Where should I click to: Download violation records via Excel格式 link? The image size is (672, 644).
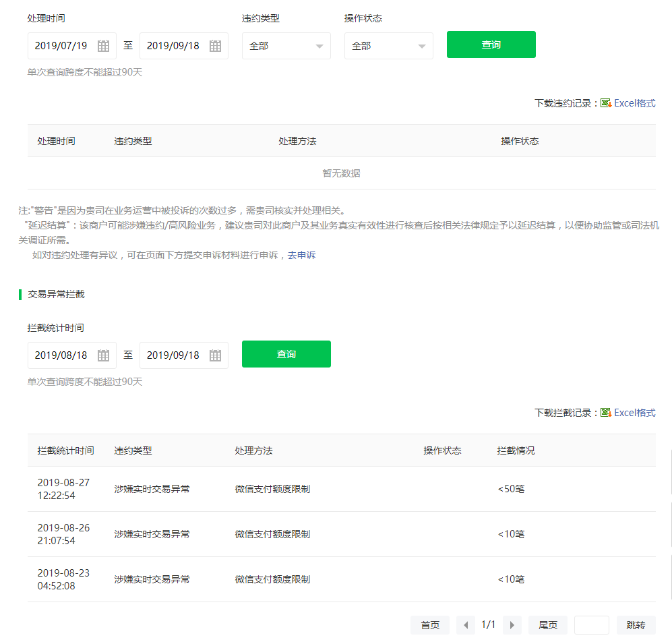(634, 103)
